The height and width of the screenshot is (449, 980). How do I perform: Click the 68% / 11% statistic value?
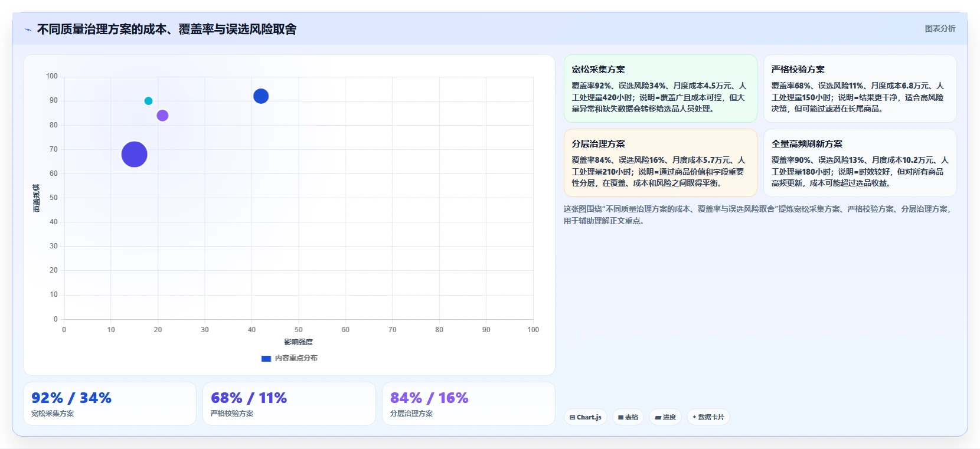(x=249, y=398)
